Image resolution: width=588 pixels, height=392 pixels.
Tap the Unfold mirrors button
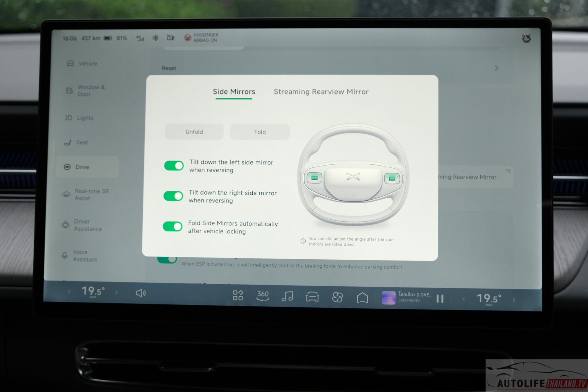point(194,132)
